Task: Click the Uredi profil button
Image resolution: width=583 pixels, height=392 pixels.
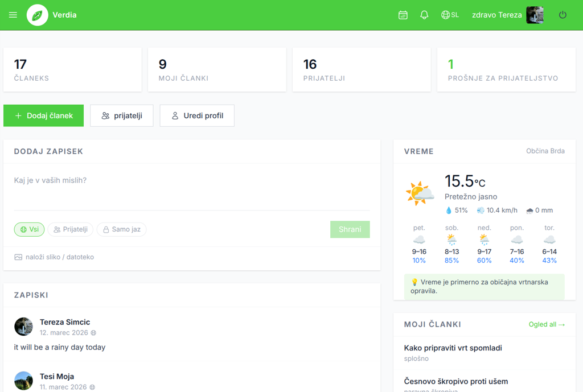Action: pos(197,115)
